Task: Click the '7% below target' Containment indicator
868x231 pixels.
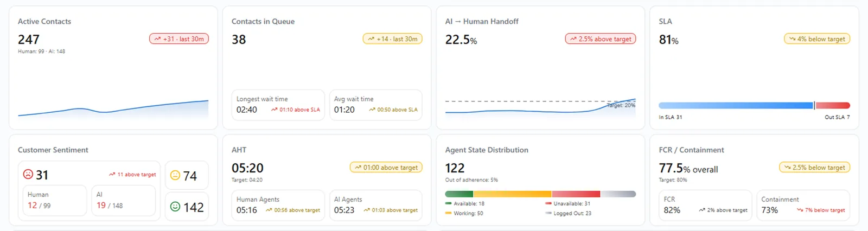Action: [821, 210]
